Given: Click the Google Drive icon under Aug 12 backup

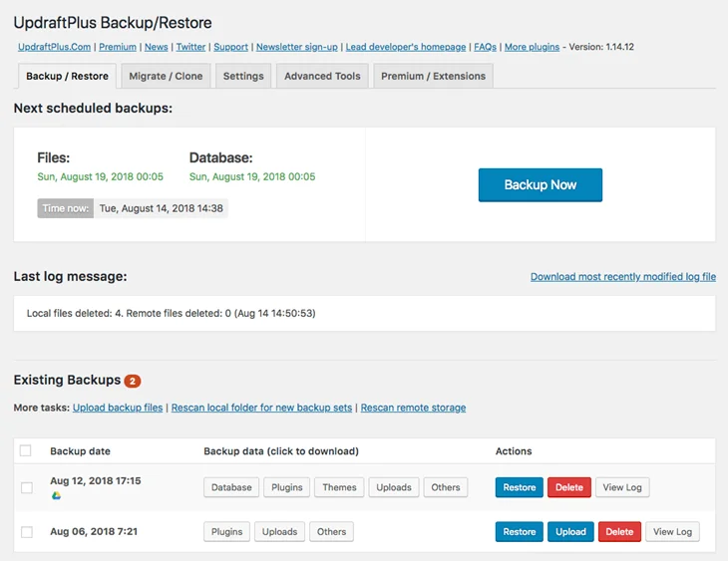Looking at the screenshot, I should [x=56, y=495].
